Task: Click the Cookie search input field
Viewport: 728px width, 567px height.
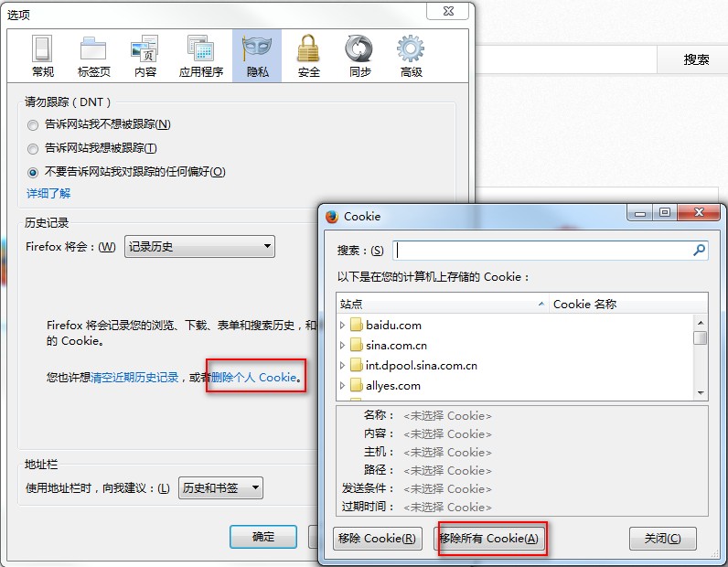Action: 543,251
